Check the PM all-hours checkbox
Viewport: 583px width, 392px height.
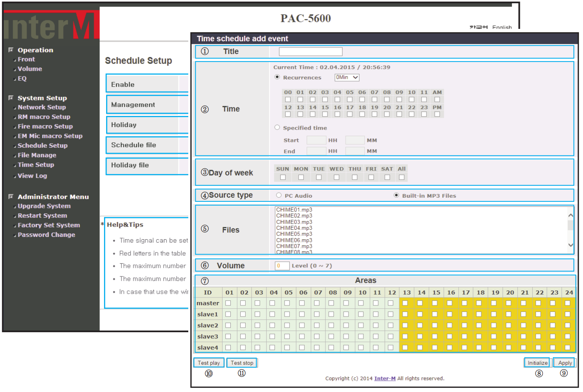pyautogui.click(x=437, y=114)
